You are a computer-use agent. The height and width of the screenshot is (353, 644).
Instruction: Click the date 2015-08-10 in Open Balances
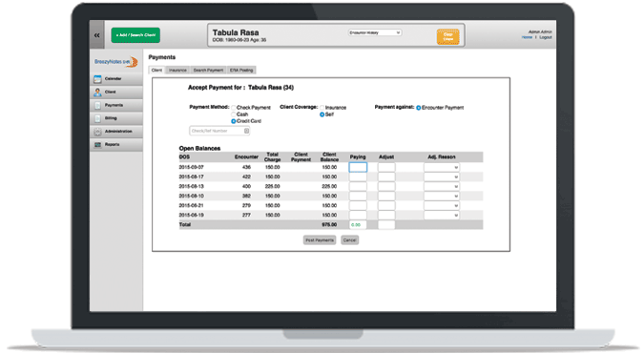(x=192, y=196)
